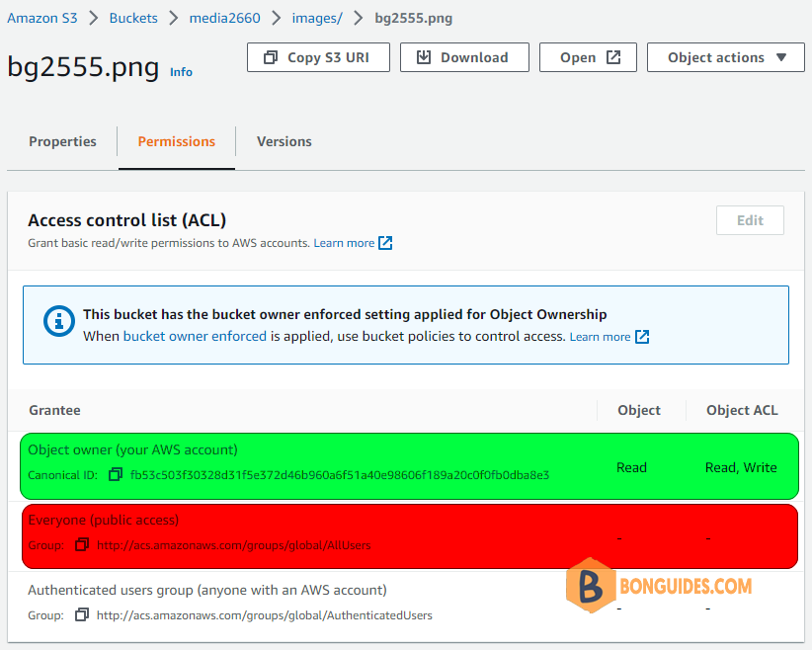
Task: Copy the AllUsers group URL icon
Action: click(x=82, y=545)
